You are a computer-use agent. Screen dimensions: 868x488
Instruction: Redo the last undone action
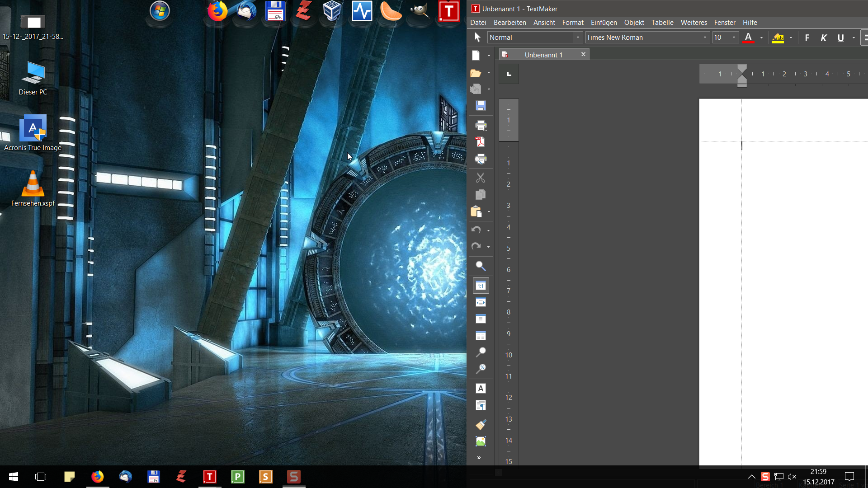coord(476,247)
